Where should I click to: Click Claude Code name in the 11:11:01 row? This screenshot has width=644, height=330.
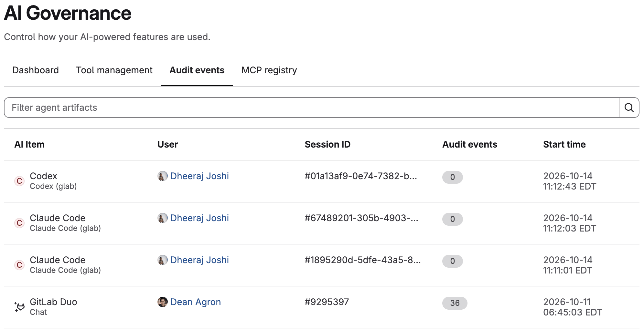click(58, 260)
